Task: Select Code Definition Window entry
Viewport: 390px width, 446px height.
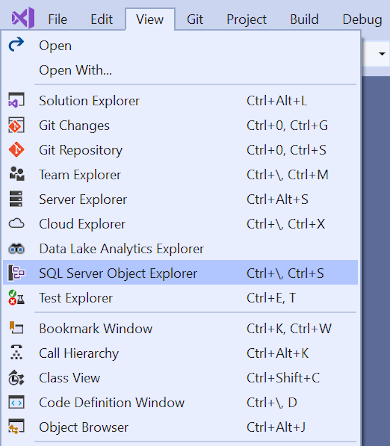Action: coord(180,402)
